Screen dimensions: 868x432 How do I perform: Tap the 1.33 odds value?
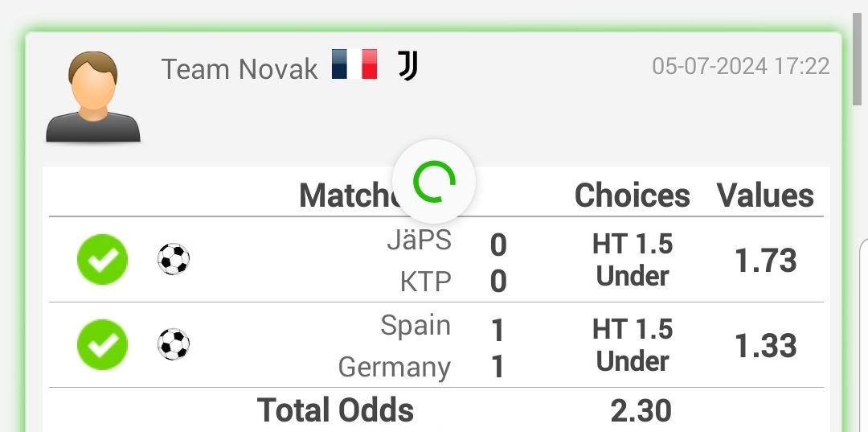766,346
